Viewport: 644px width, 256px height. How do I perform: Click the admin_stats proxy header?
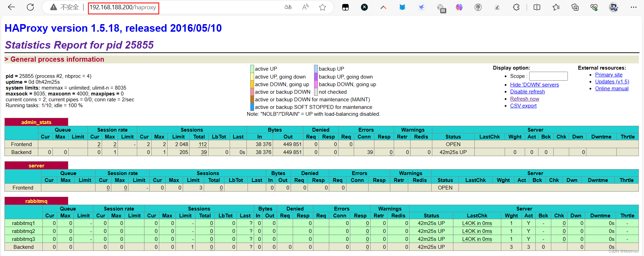point(36,122)
